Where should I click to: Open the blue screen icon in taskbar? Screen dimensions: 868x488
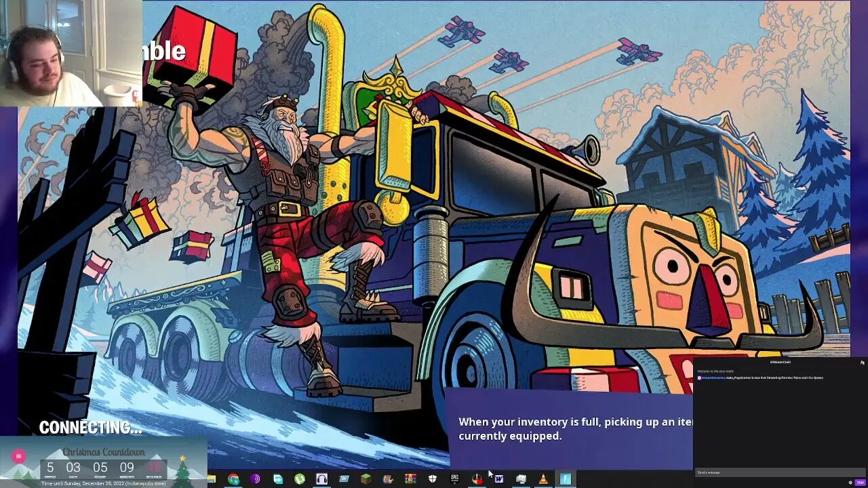[344, 479]
